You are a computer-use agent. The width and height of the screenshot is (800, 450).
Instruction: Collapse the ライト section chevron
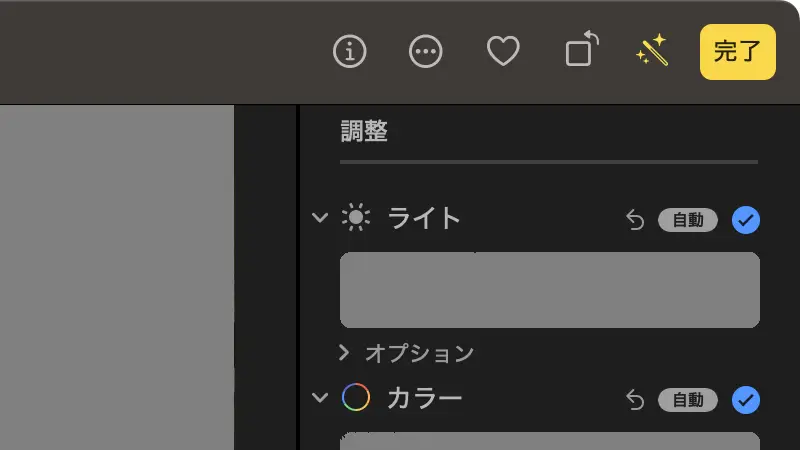(320, 218)
